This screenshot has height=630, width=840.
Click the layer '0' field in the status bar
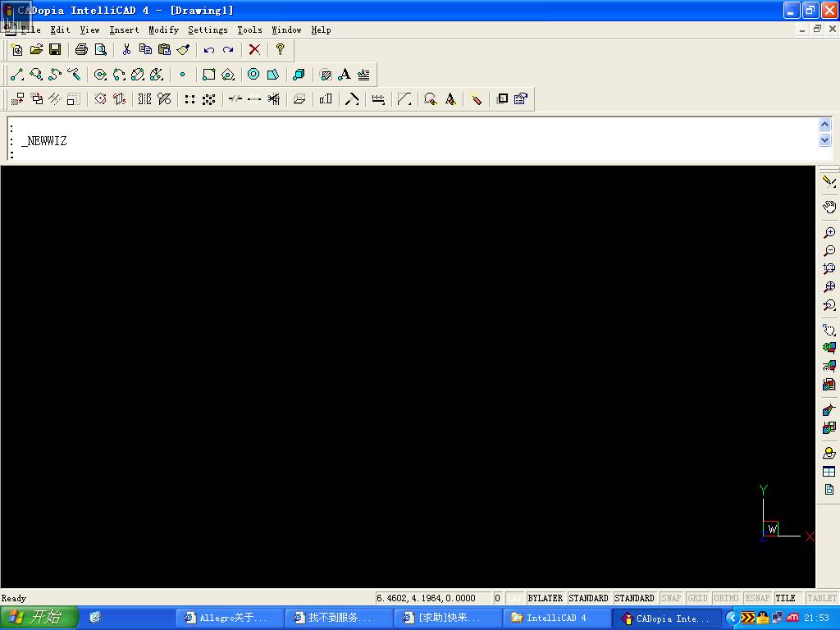tap(497, 598)
